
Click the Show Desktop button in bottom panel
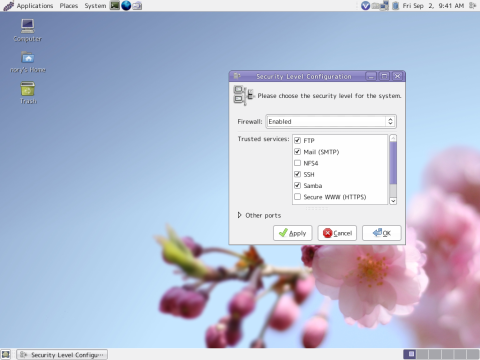[x=6, y=354]
